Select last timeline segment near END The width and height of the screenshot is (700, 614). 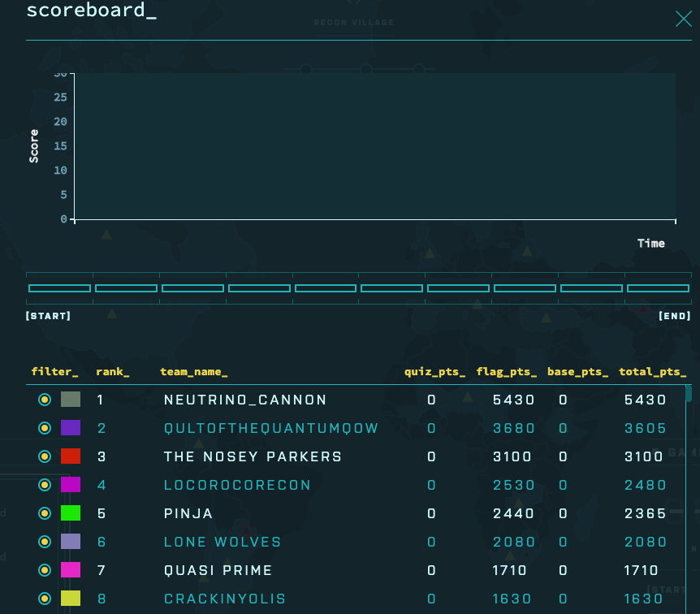point(658,288)
